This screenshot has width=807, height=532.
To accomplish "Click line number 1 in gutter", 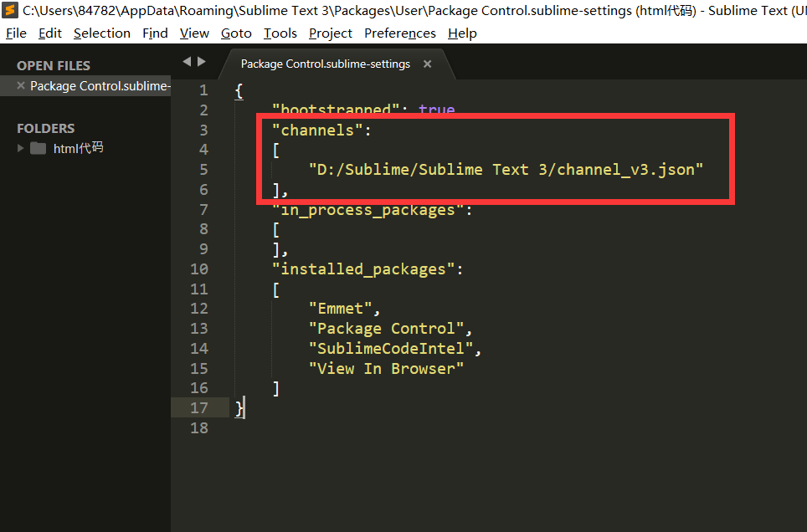I will click(203, 90).
